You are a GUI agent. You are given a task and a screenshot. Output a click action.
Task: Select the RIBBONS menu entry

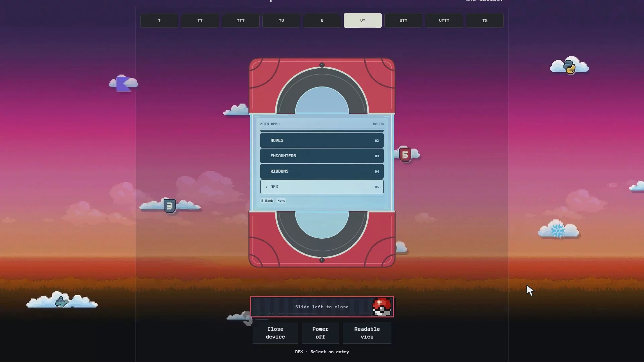(x=322, y=171)
